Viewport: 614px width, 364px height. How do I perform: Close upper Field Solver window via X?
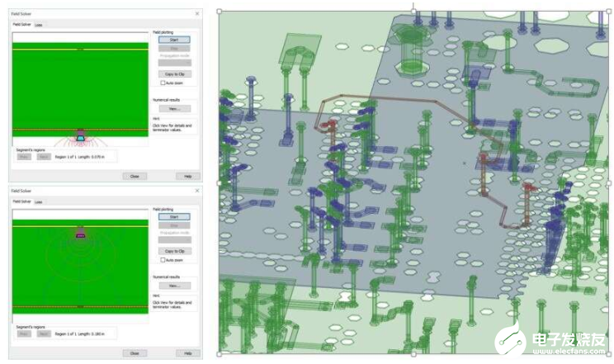[197, 13]
